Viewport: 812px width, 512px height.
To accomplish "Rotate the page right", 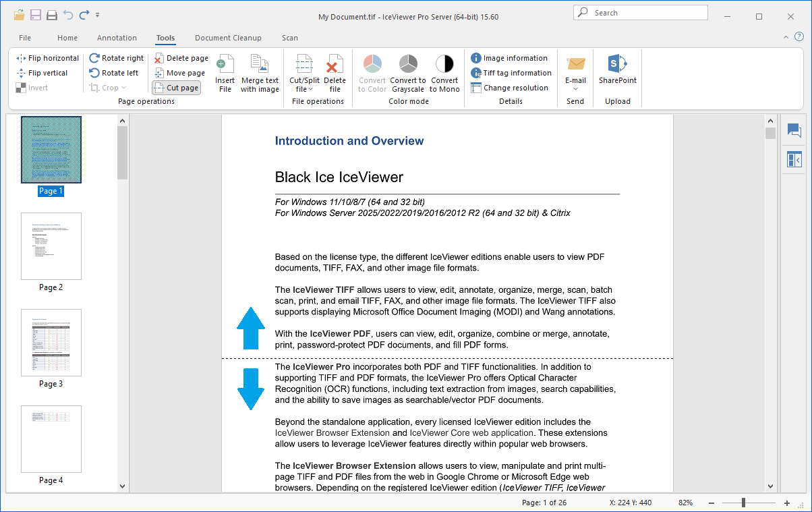I will point(116,58).
